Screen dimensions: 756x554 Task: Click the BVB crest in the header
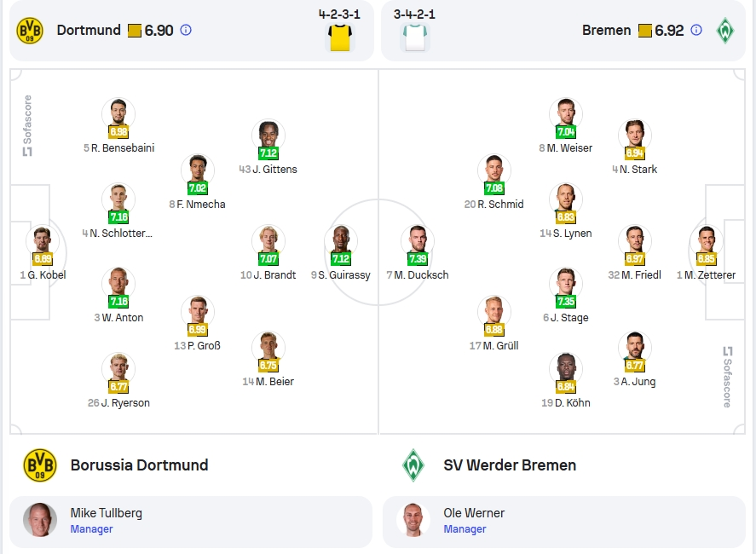point(30,31)
